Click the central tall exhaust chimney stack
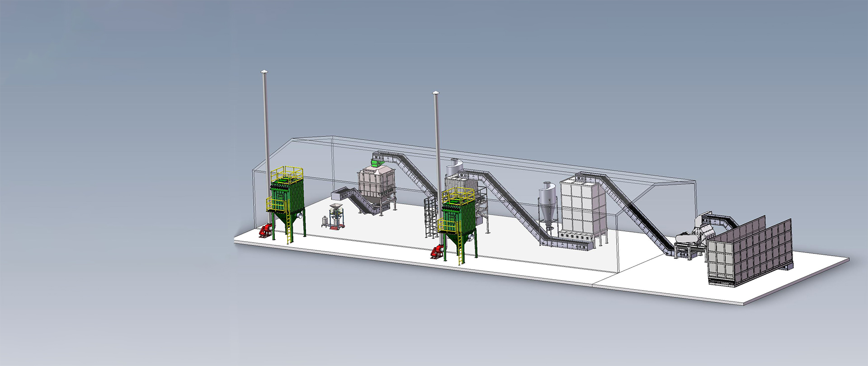Screen dimensions: 868x366 437,136
